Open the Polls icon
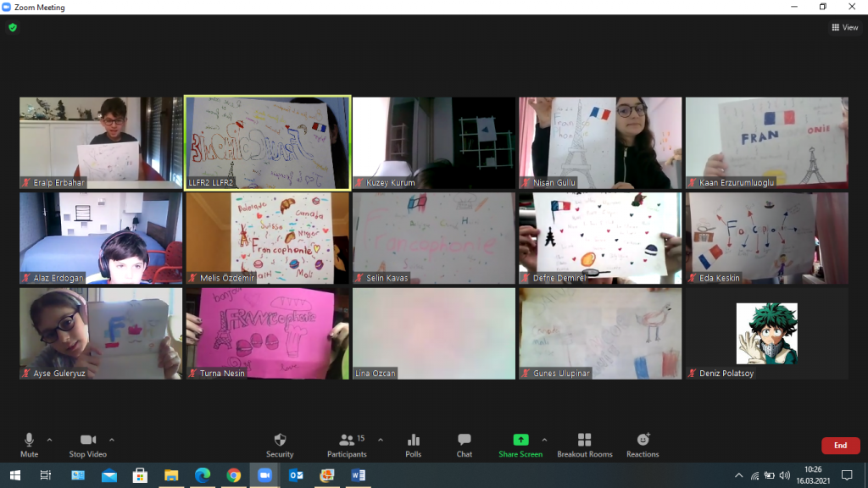Viewport: 868px width, 488px height. point(414,441)
